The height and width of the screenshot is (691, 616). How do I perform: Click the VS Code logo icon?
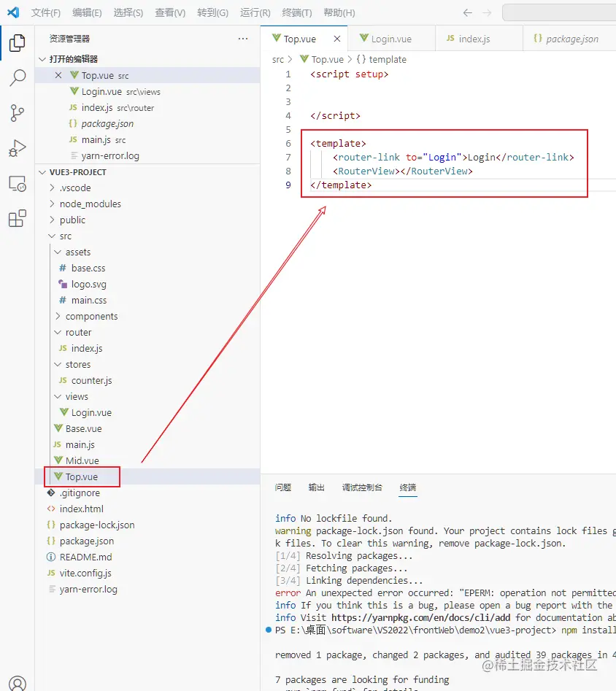point(13,12)
